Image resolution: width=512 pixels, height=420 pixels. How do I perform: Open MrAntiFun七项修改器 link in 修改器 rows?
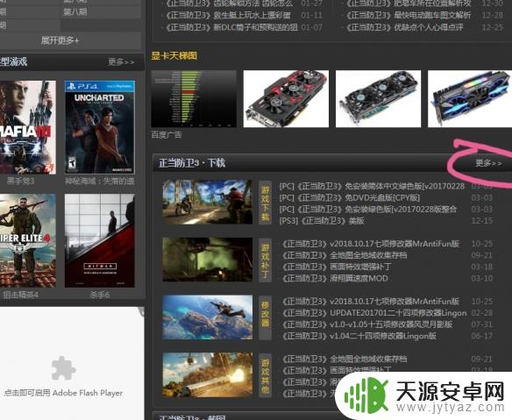371,301
